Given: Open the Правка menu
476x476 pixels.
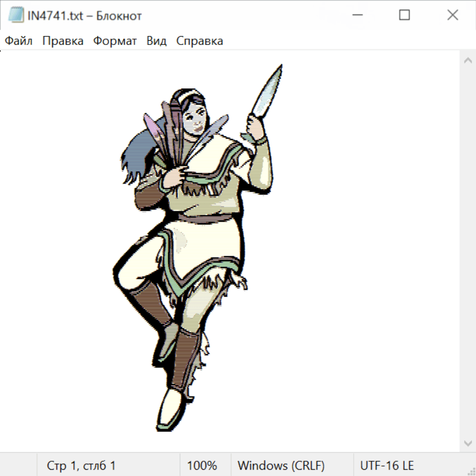Looking at the screenshot, I should click(x=63, y=41).
